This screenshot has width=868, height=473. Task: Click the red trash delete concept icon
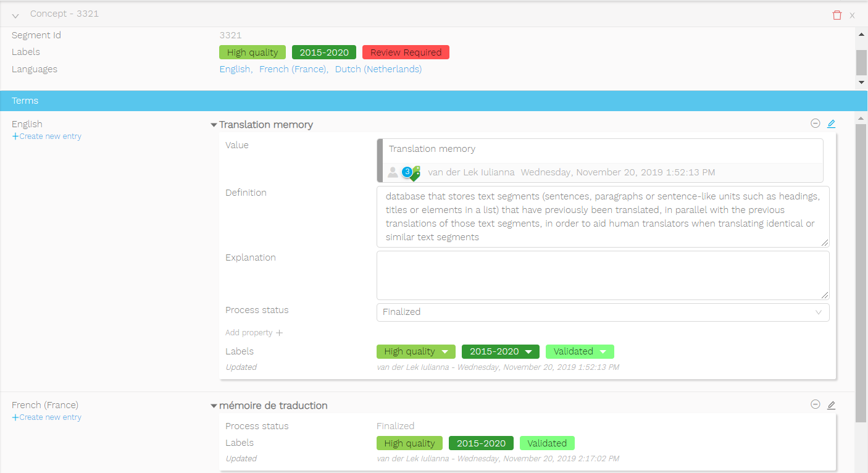click(837, 15)
